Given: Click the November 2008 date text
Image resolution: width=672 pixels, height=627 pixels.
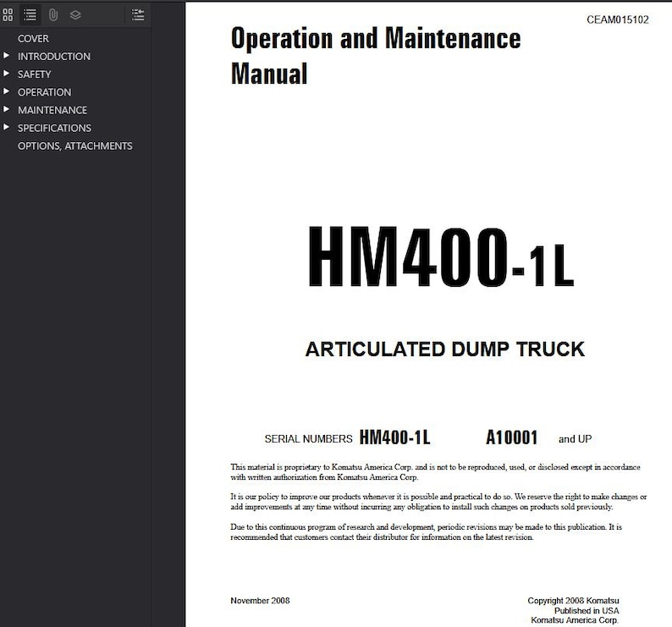Looking at the screenshot, I should 260,601.
